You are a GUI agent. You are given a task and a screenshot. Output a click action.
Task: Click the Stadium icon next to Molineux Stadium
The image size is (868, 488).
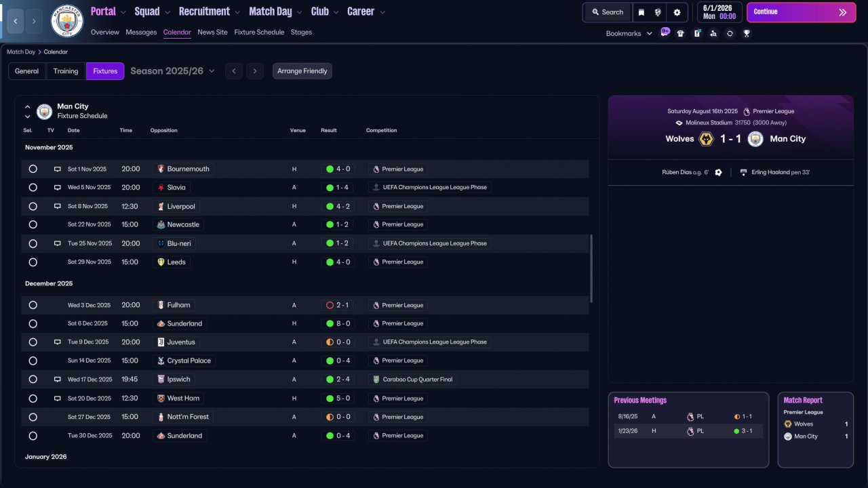click(679, 123)
